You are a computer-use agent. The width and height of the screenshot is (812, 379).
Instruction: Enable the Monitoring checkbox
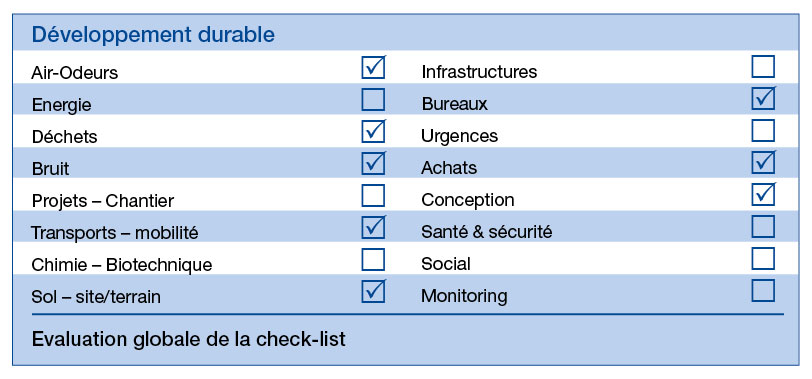coord(763,291)
